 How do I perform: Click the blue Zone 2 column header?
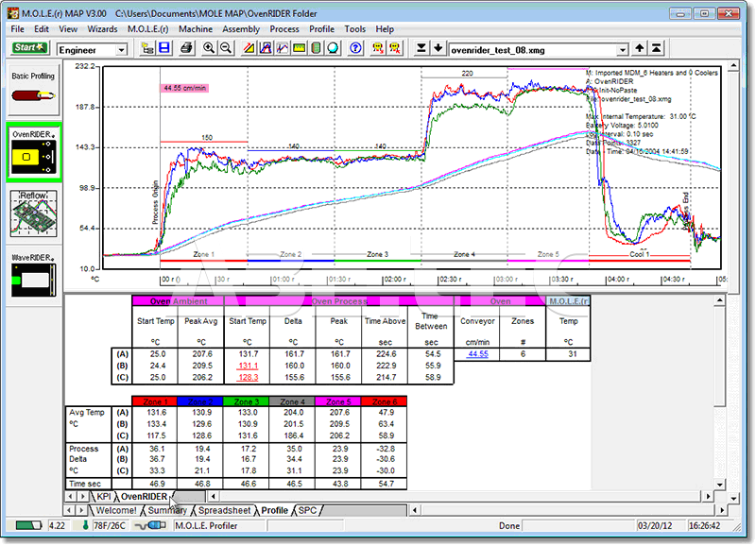[200, 401]
